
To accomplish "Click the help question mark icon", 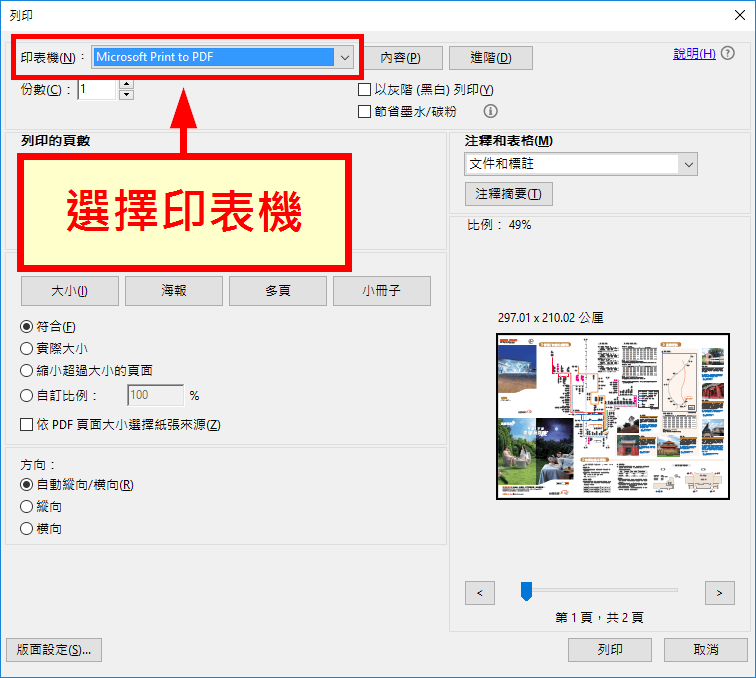I will coord(728,53).
